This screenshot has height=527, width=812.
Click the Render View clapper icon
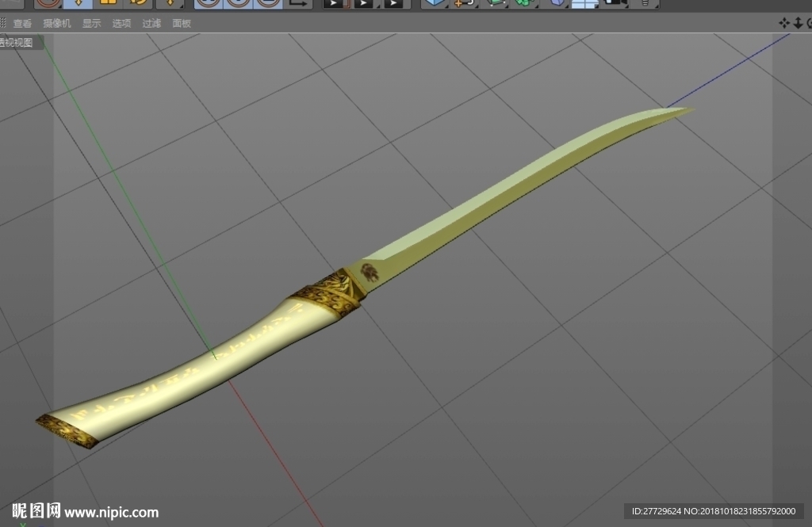335,3
